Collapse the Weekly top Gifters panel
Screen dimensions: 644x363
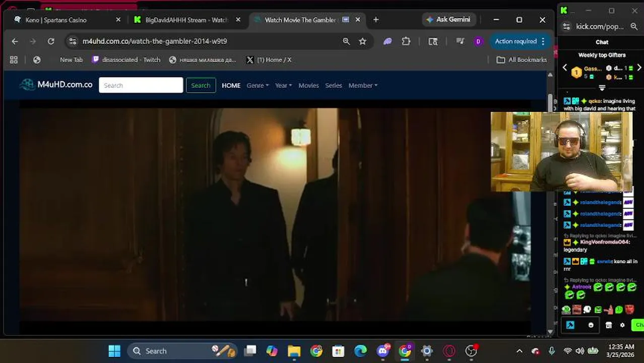point(602,88)
